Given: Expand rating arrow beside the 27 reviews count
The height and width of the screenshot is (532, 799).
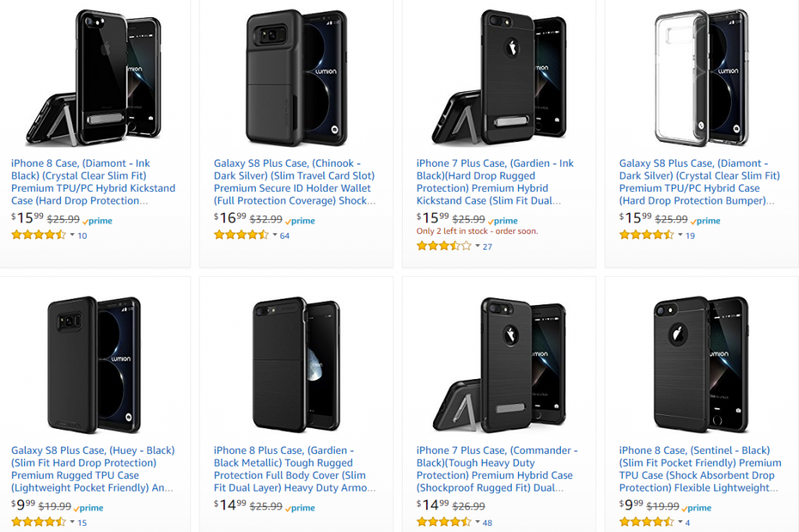Looking at the screenshot, I should pos(478,246).
